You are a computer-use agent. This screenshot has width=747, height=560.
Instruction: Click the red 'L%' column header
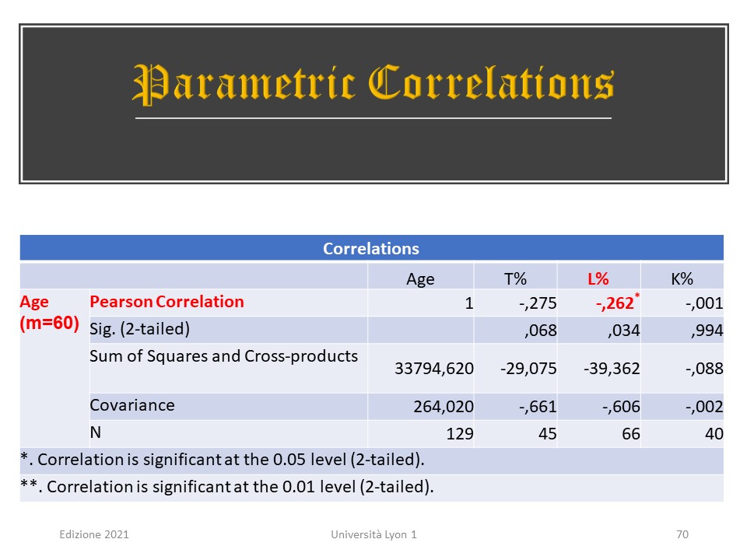pos(598,279)
